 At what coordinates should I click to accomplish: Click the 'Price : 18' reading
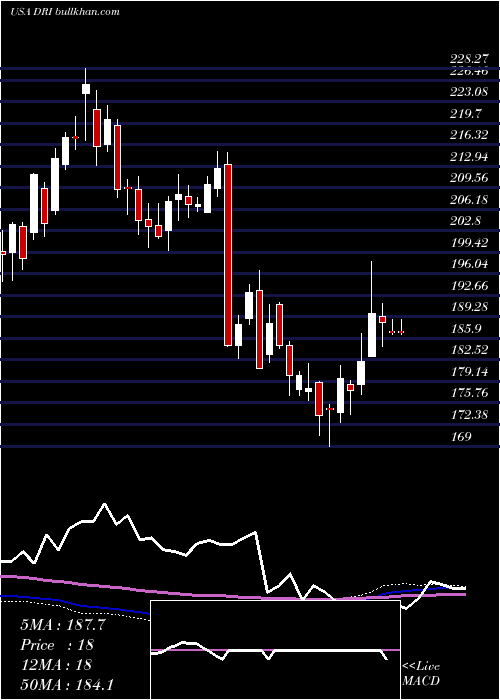[57, 645]
